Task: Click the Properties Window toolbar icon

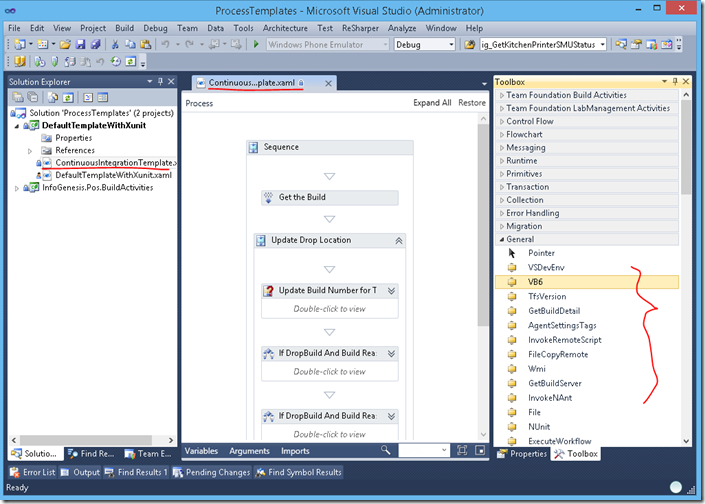Action: tap(636, 44)
